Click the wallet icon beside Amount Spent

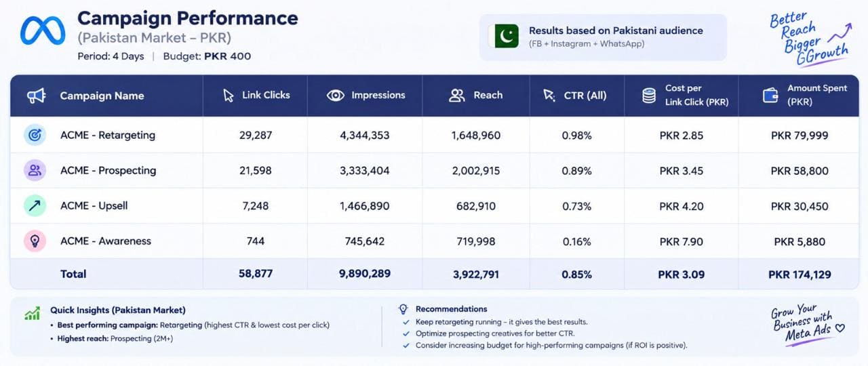770,96
